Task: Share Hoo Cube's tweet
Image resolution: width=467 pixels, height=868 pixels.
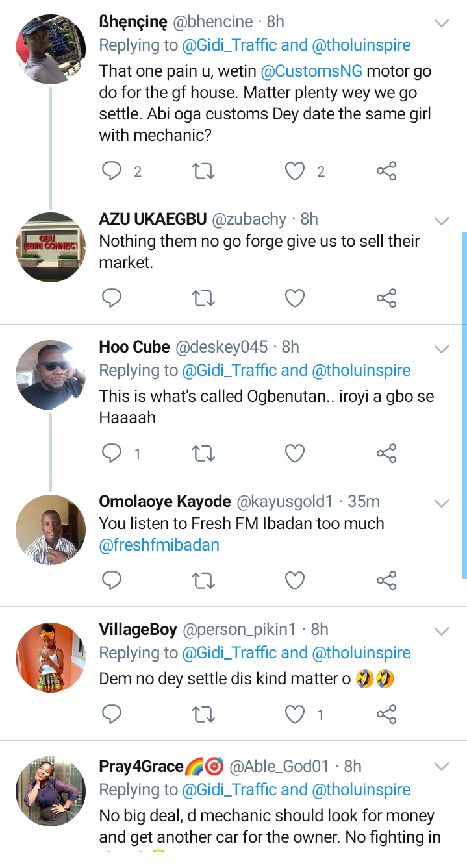Action: (x=386, y=453)
